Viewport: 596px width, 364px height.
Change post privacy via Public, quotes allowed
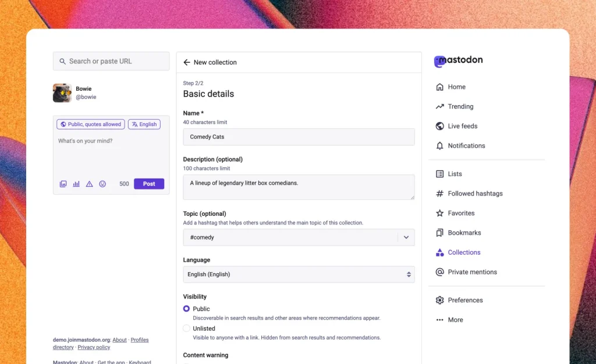point(91,124)
